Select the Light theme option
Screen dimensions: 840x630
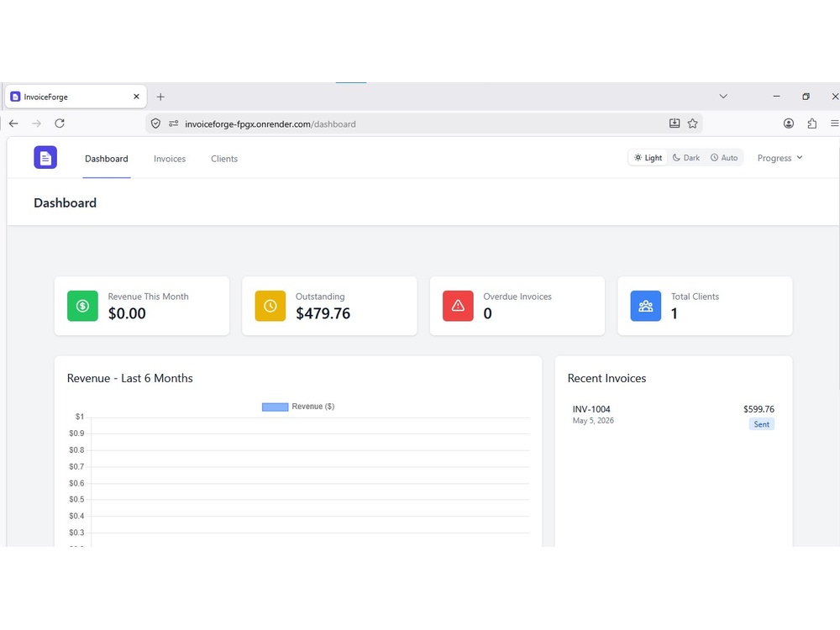tap(648, 158)
